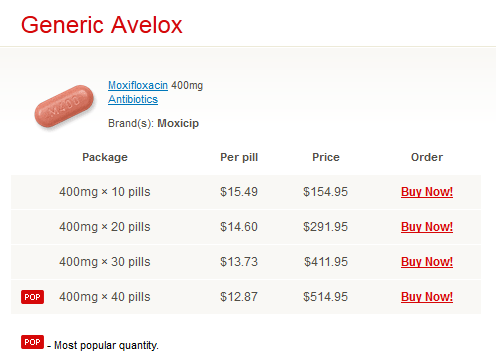Buy Now for 10 pills package
The image size is (496, 362).
(x=427, y=192)
